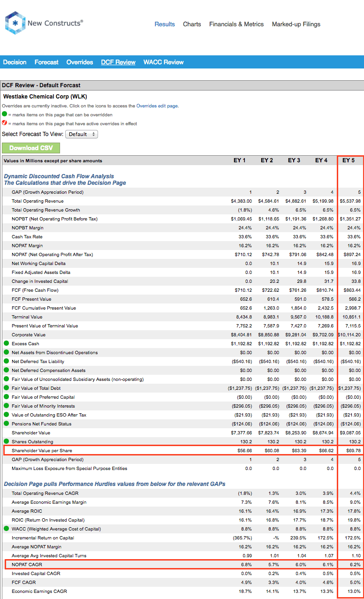Screen dimensions: 364x599
Task: Click the EY 4 column header
Action: 321,160
